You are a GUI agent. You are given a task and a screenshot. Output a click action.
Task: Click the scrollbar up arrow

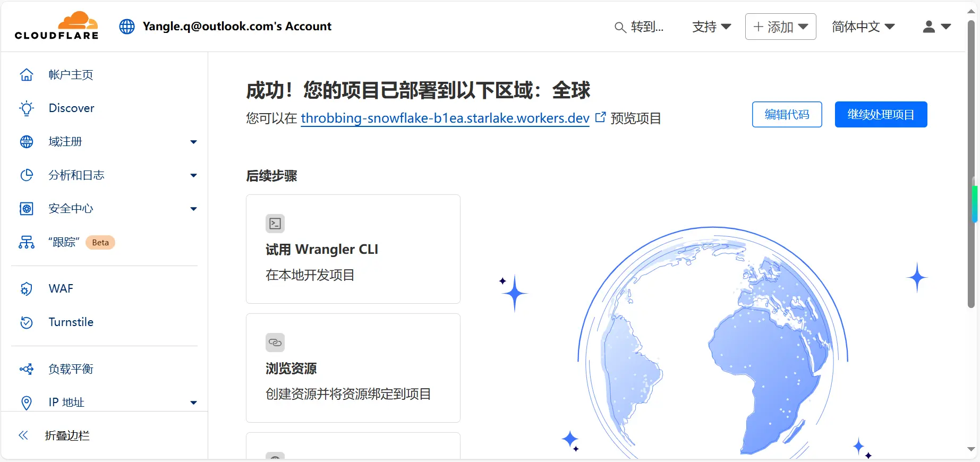(971, 10)
